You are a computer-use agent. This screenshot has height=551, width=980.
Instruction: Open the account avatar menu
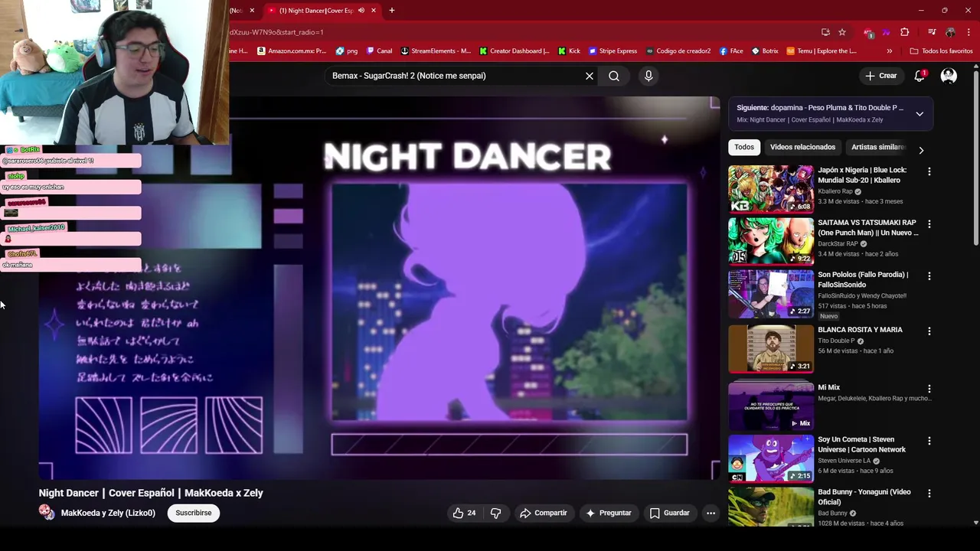(949, 76)
